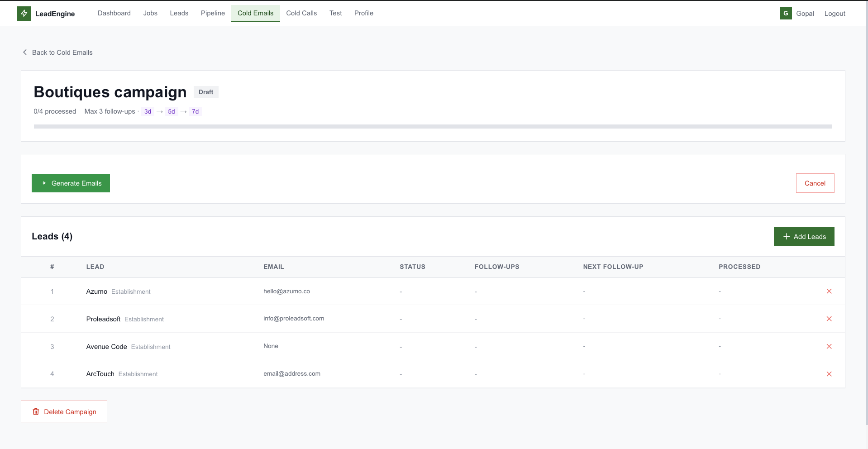Click the Gopal user avatar icon

point(785,14)
